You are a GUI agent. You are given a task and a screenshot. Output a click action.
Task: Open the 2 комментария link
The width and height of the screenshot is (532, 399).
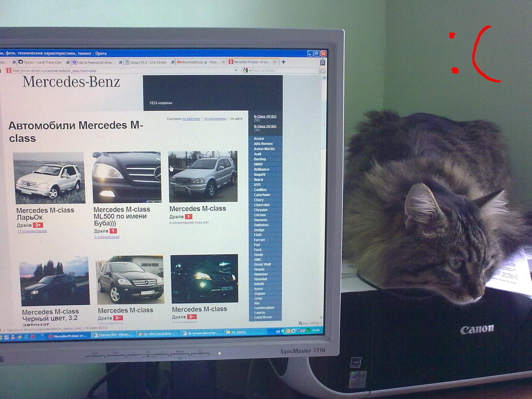click(x=107, y=237)
